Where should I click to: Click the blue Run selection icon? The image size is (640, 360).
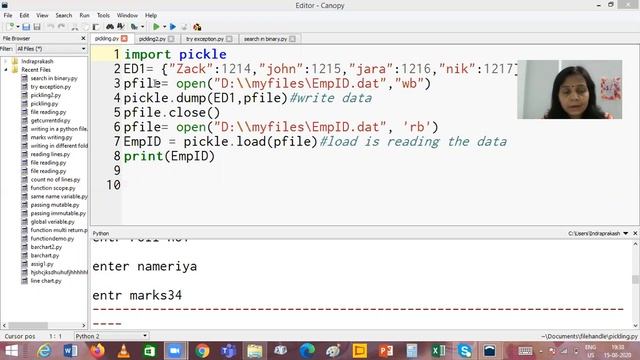click(173, 27)
